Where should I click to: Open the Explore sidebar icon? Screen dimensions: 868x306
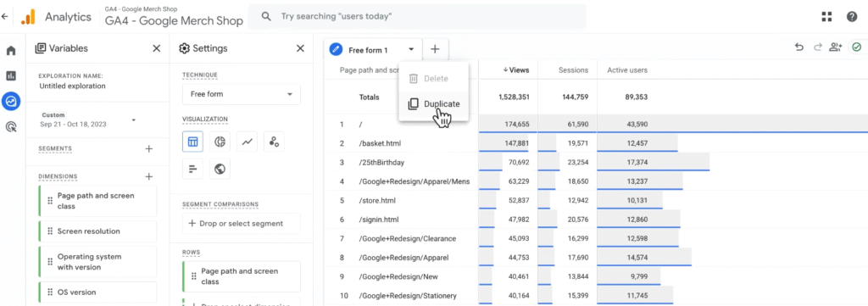tap(11, 101)
